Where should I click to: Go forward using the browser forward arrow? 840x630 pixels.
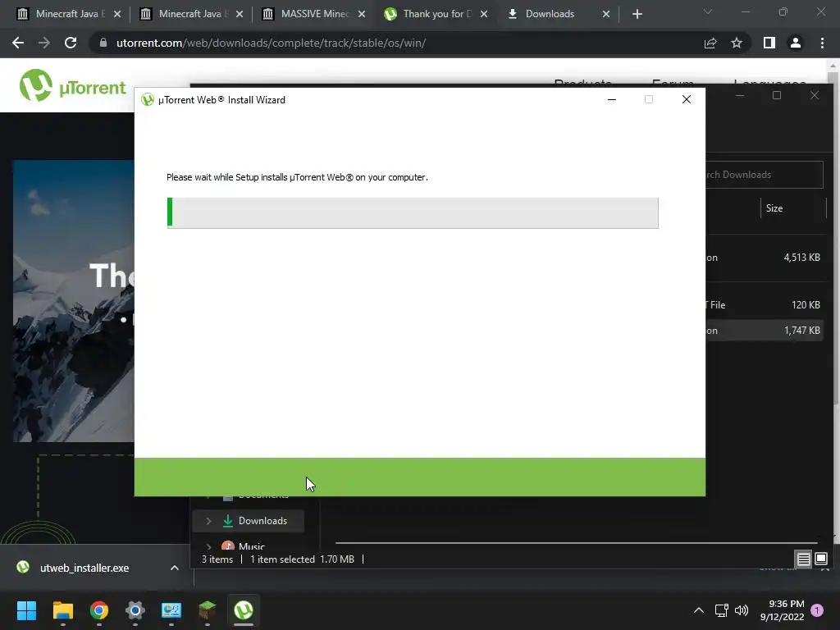[44, 43]
